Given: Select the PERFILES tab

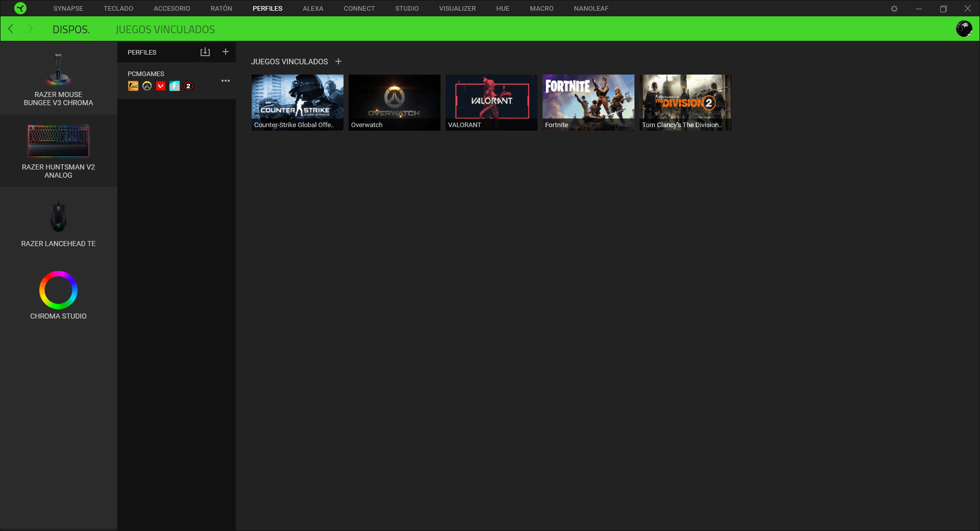Looking at the screenshot, I should tap(267, 9).
